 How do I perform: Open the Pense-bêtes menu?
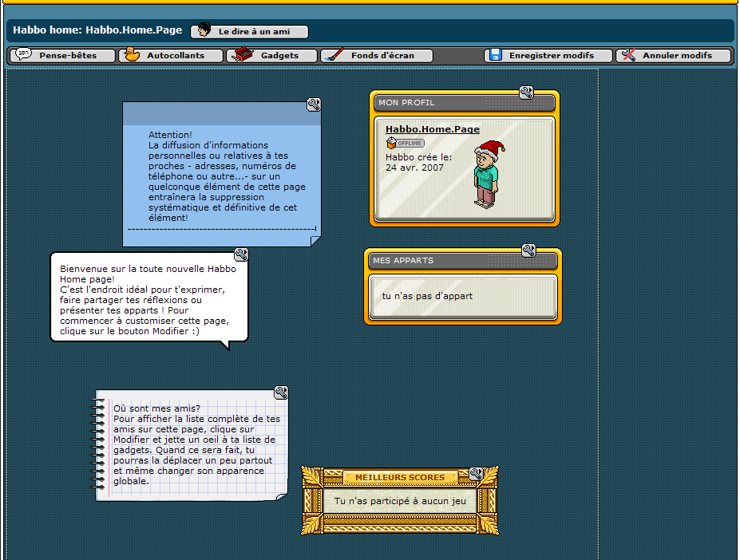click(62, 56)
